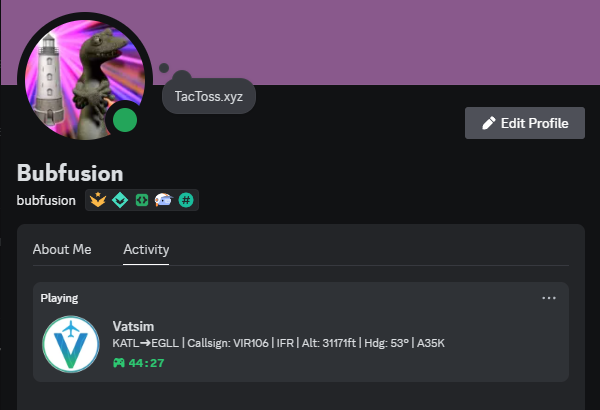Screen dimensions: 600x410
Task: Open the three-dots menu on Playing card
Action: click(x=549, y=298)
